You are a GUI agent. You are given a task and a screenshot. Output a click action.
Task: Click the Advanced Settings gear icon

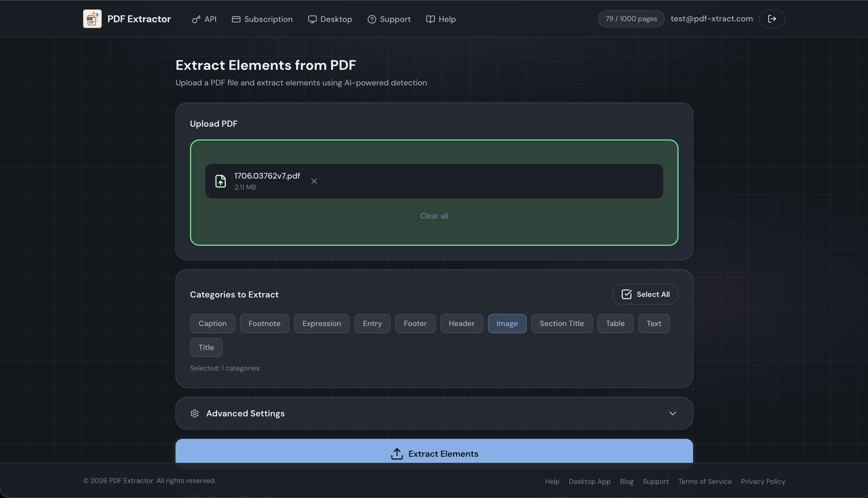tap(194, 413)
